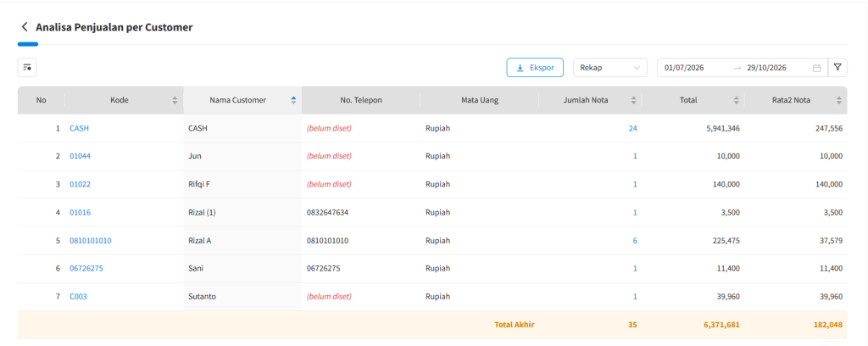Open customer code C003 link

(x=78, y=297)
